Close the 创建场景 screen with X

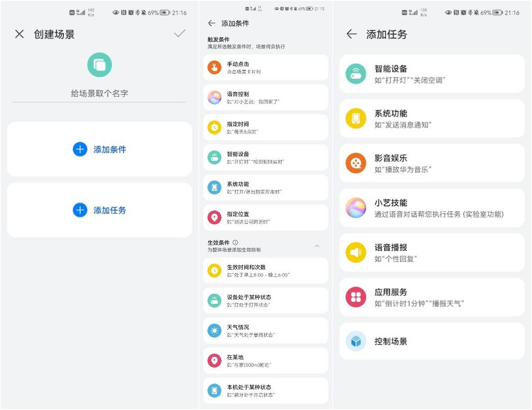tap(19, 34)
